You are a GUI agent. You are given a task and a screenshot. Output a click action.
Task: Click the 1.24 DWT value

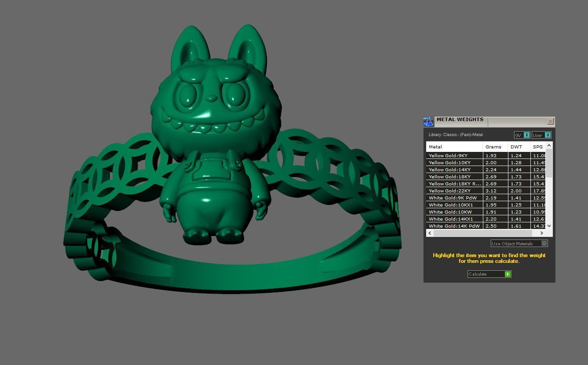click(x=516, y=155)
